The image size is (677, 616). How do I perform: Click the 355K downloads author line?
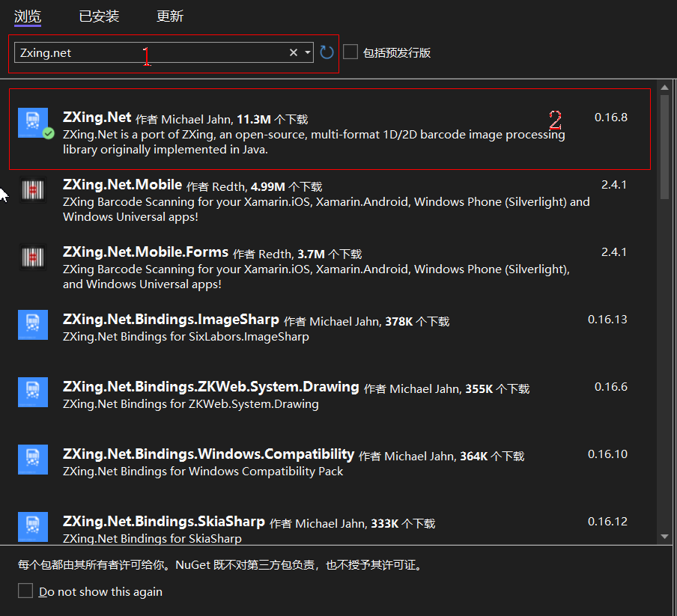tap(446, 388)
